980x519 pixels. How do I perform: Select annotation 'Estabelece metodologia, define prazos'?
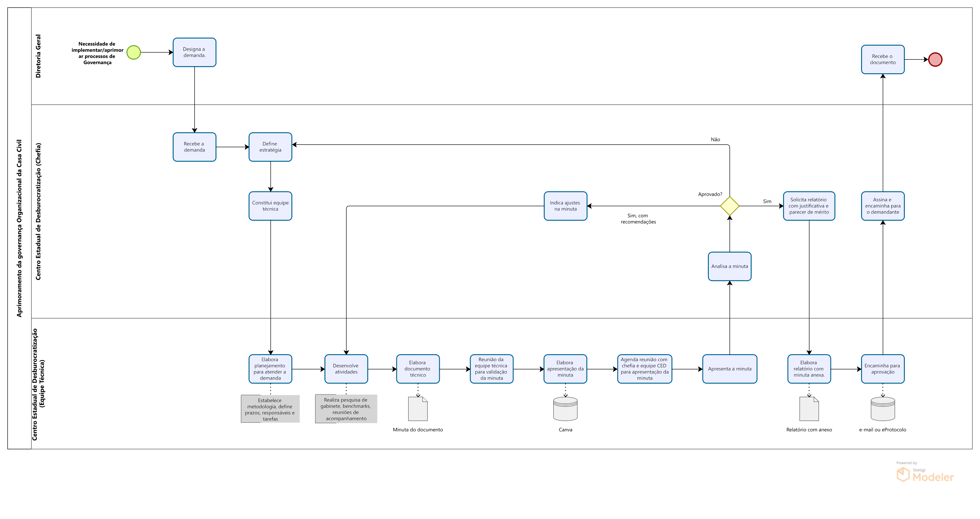[270, 409]
